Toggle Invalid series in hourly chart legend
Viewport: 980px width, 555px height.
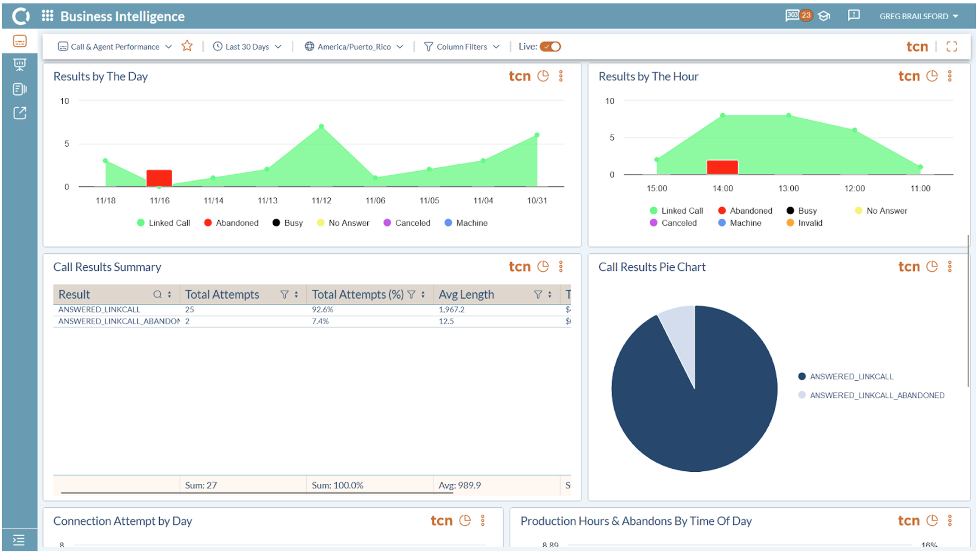804,223
